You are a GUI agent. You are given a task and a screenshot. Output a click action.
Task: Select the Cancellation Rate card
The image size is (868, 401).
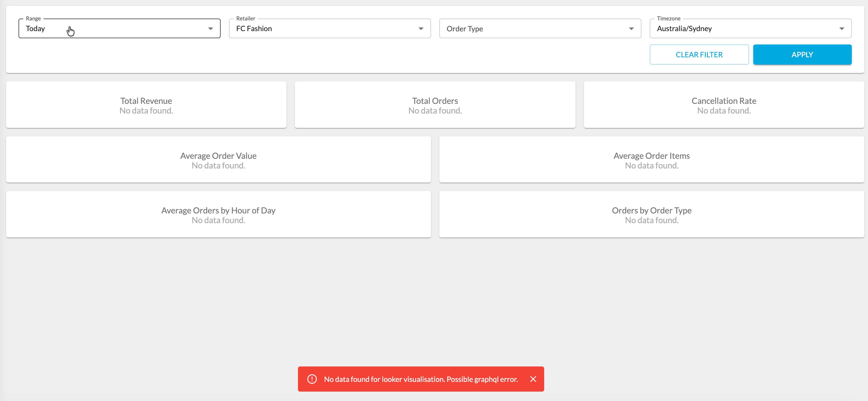[724, 105]
